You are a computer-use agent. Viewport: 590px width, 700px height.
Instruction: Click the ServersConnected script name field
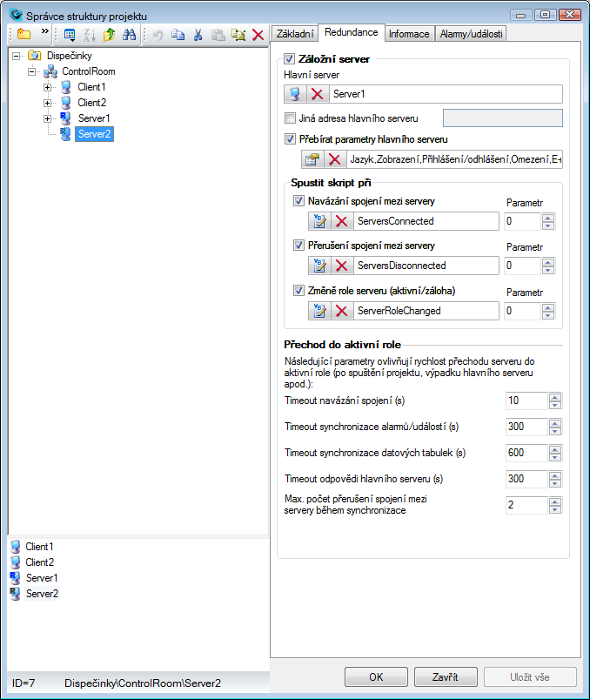(426, 221)
